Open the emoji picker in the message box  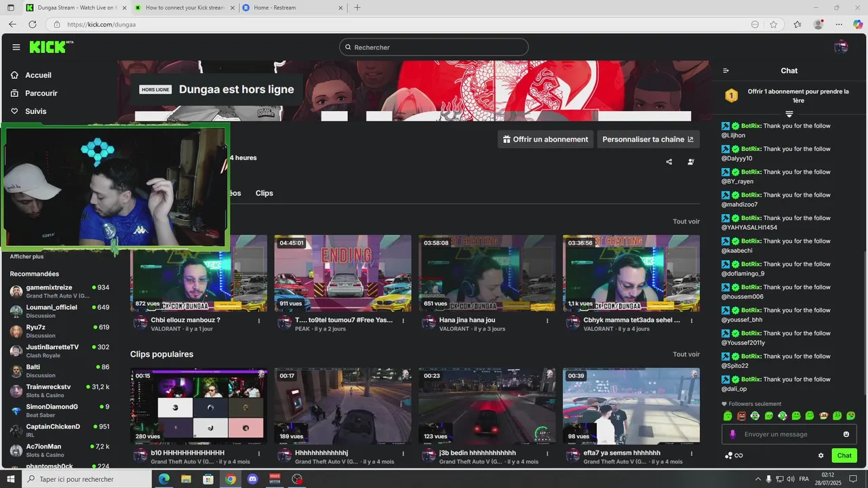pos(846,434)
